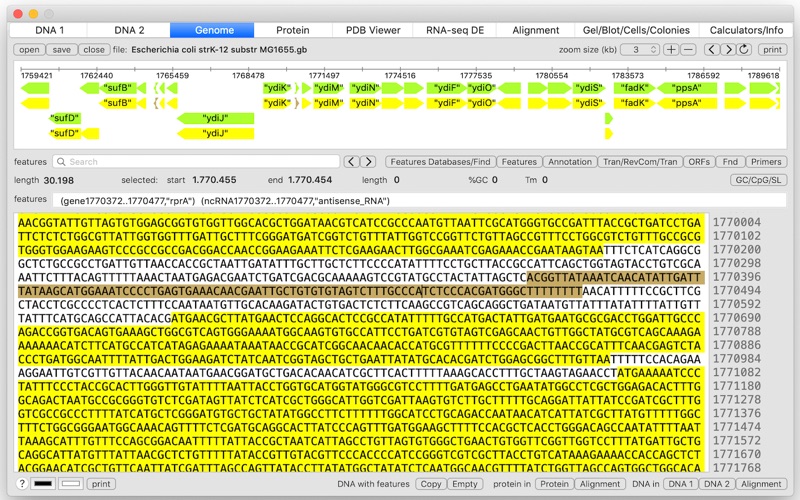Click the Empty button
This screenshot has height=500, width=800.
[x=465, y=484]
